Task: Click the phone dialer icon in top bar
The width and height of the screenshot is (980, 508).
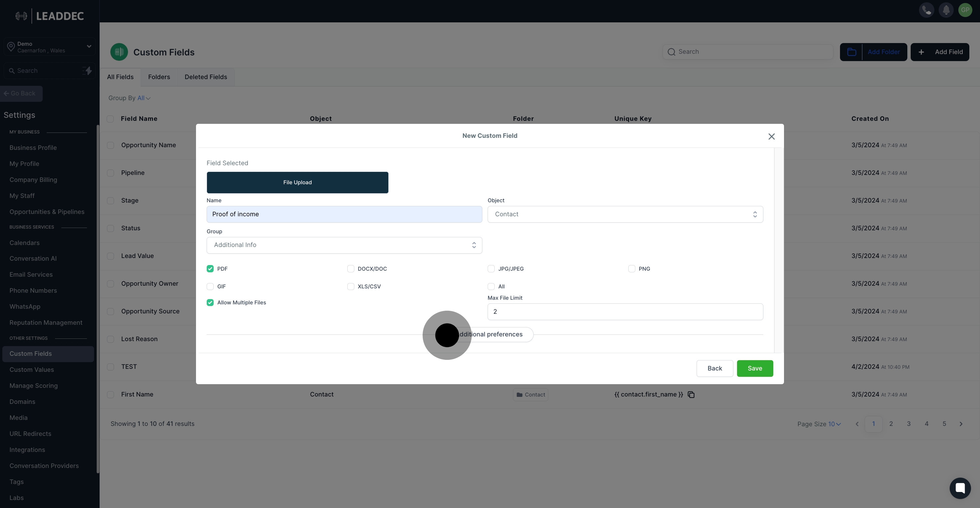Action: pyautogui.click(x=926, y=10)
